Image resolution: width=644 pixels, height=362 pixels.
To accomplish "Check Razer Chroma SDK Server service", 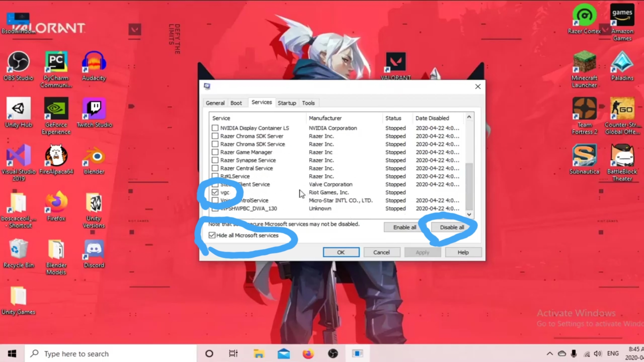I will click(x=215, y=136).
